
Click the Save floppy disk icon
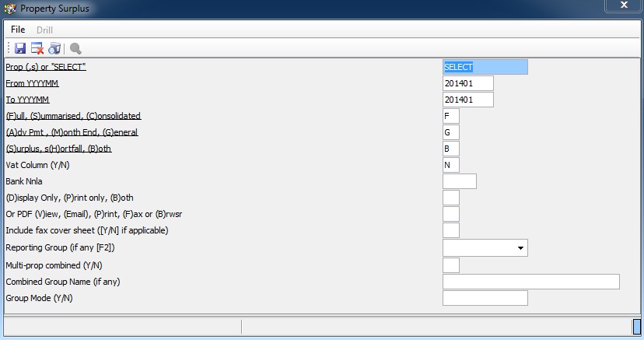click(x=20, y=48)
